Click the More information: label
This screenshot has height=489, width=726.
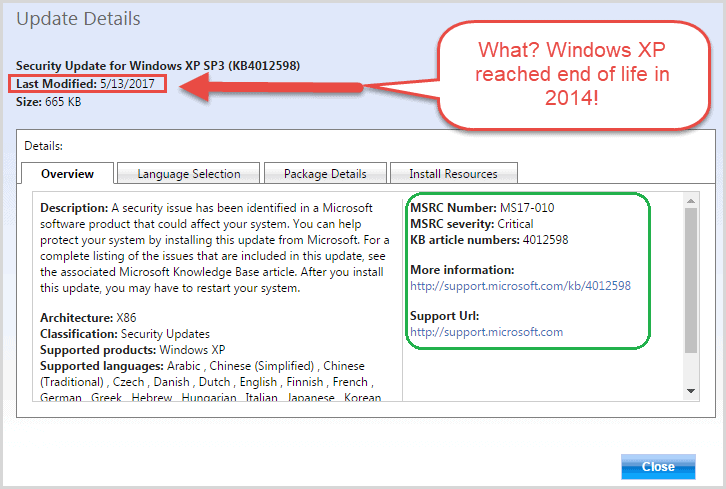coord(462,270)
